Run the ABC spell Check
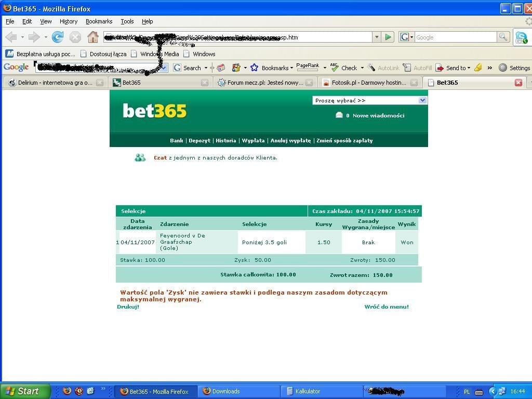The height and width of the screenshot is (399, 532). 344,68
